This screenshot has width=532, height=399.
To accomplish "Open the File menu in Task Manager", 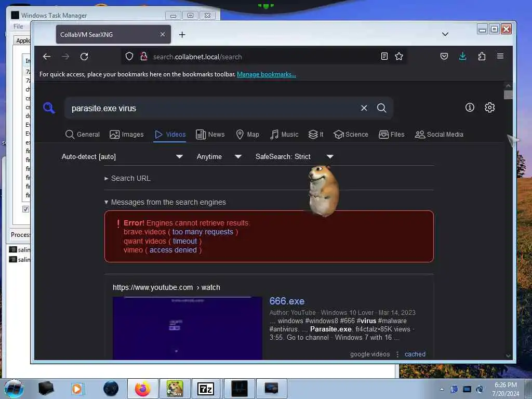I will pos(18,26).
